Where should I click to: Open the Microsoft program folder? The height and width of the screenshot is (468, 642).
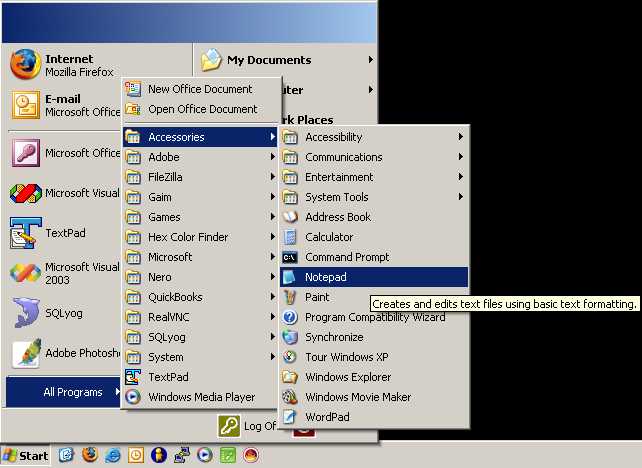click(x=200, y=257)
